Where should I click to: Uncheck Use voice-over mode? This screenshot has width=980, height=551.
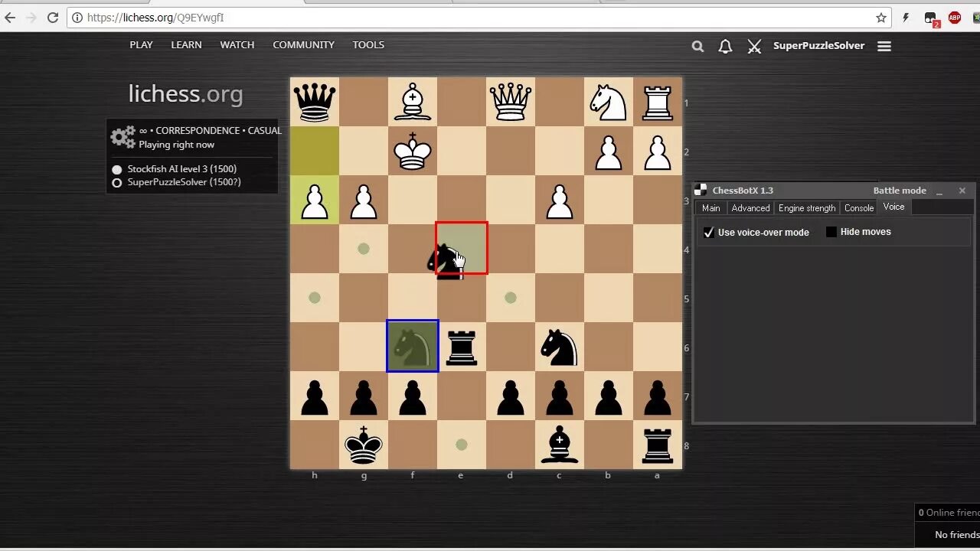(x=708, y=232)
